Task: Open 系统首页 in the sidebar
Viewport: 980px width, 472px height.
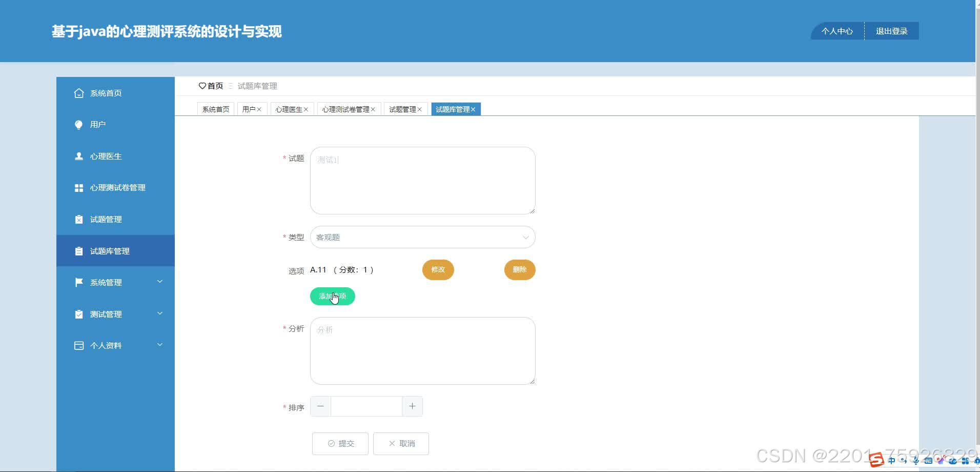Action: tap(115, 93)
